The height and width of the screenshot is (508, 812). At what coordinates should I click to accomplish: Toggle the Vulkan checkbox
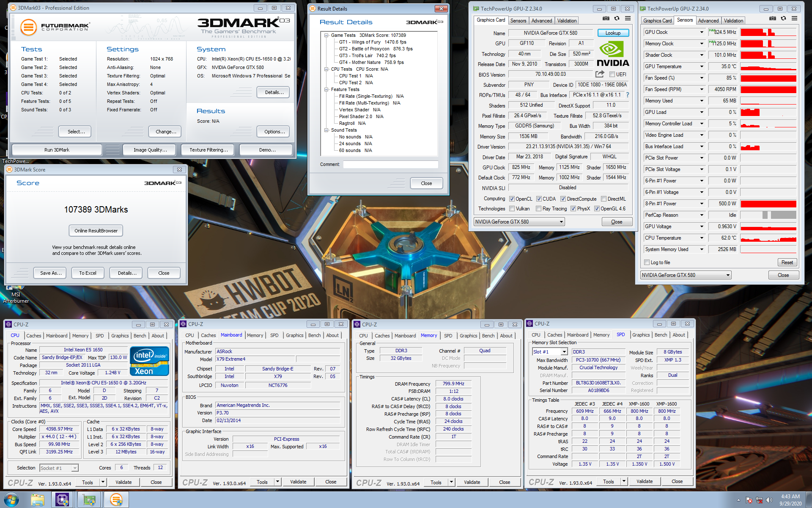(512, 209)
